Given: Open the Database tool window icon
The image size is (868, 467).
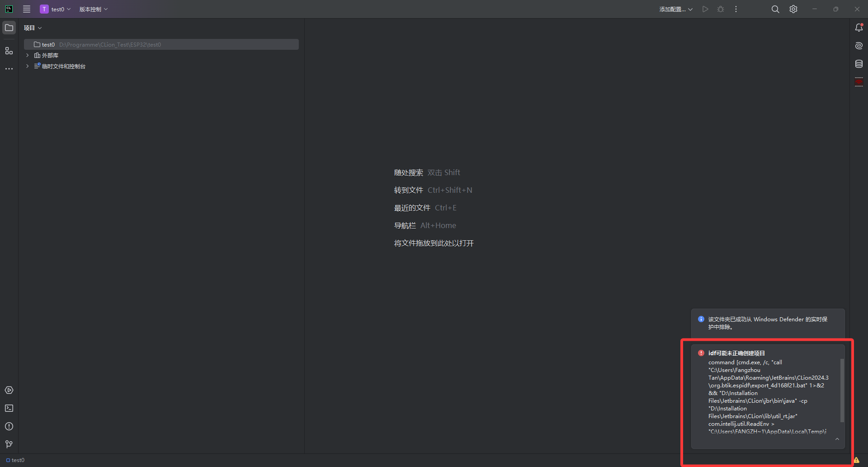Looking at the screenshot, I should tap(859, 64).
